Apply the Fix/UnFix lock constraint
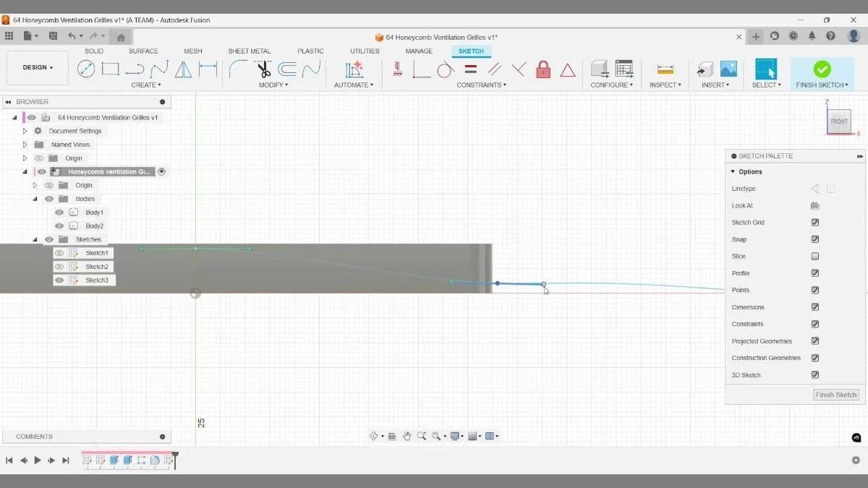 point(542,69)
